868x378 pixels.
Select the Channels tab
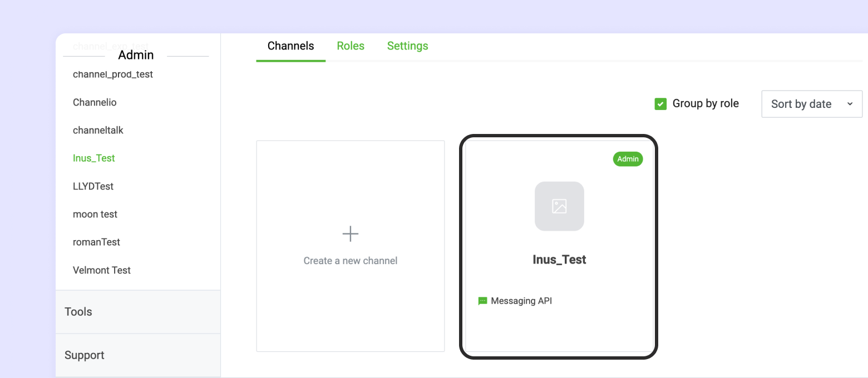pyautogui.click(x=290, y=46)
